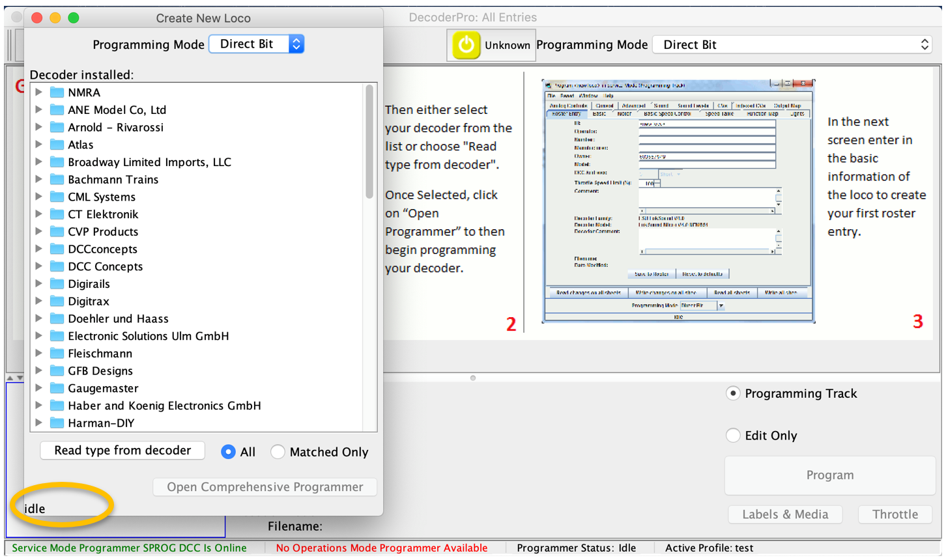The image size is (946, 560).
Task: Expand the DCC Concepts node
Action: (x=39, y=266)
